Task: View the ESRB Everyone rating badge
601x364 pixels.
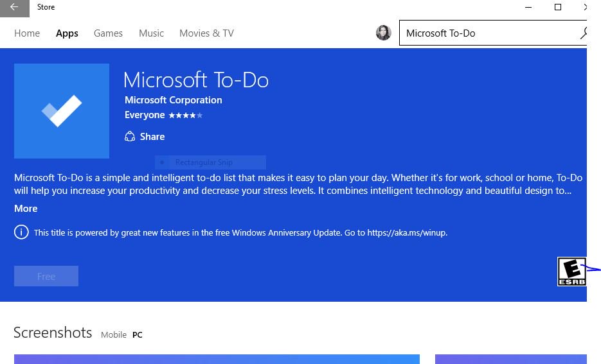Action: coord(571,272)
